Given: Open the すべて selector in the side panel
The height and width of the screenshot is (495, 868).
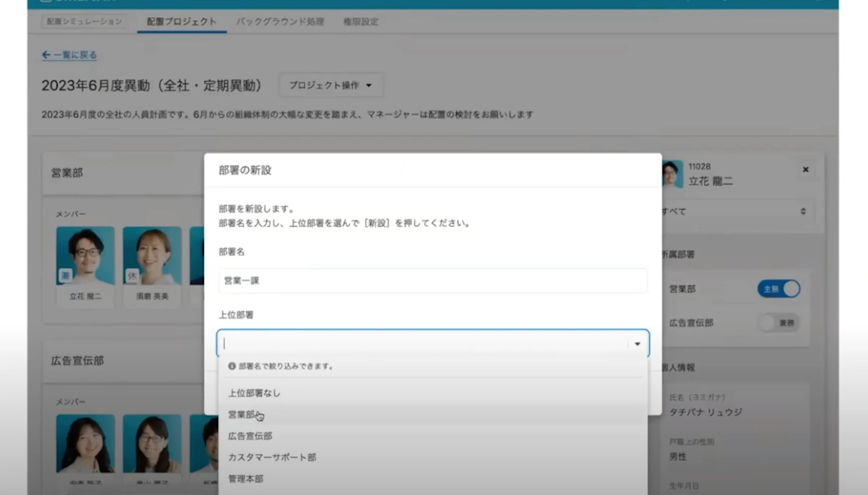Looking at the screenshot, I should click(x=737, y=211).
